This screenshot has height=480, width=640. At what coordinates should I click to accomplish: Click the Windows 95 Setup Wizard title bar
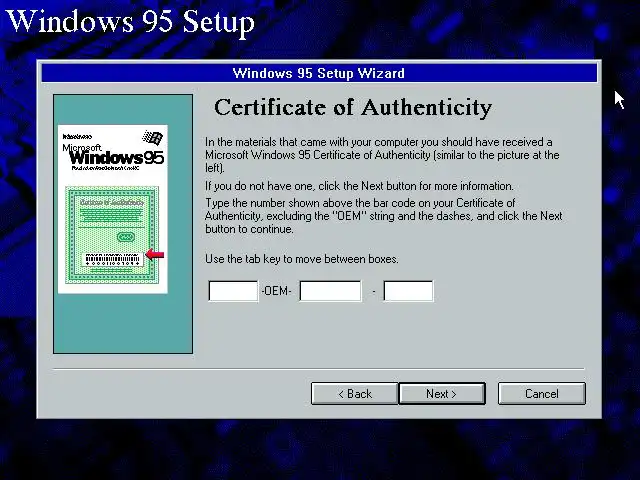pyautogui.click(x=319, y=73)
